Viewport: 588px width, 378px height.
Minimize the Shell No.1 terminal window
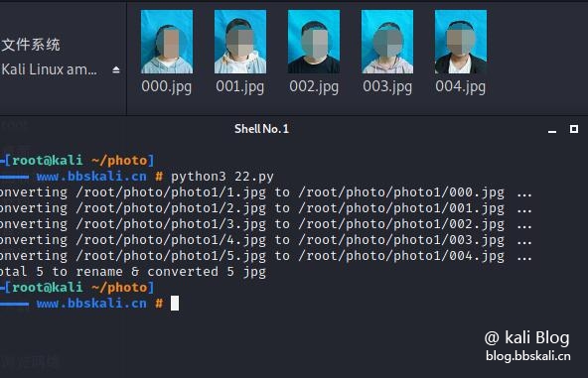[x=552, y=131]
